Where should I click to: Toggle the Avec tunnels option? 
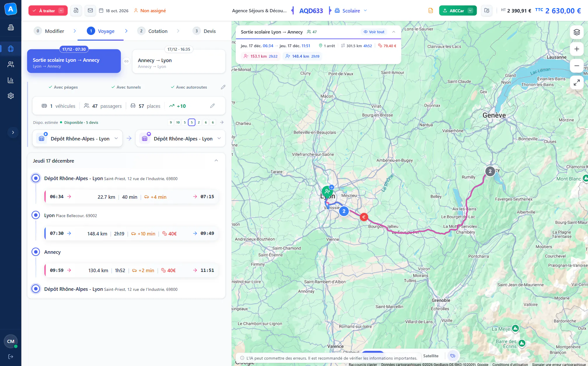(x=126, y=87)
